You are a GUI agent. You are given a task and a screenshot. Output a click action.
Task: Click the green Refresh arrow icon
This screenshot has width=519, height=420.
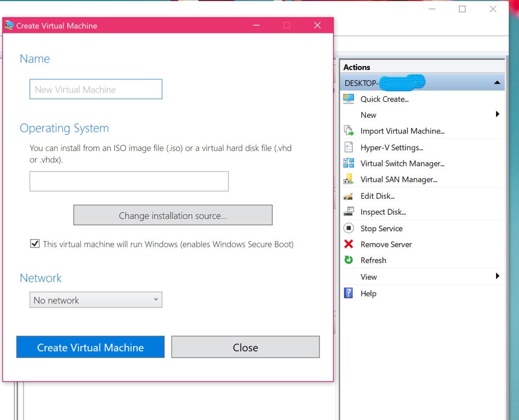coord(349,260)
